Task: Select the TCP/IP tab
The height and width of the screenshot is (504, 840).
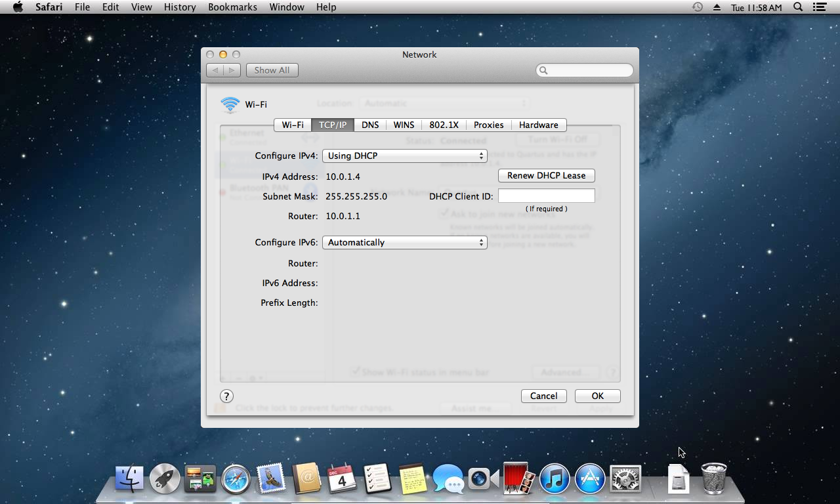Action: tap(333, 125)
